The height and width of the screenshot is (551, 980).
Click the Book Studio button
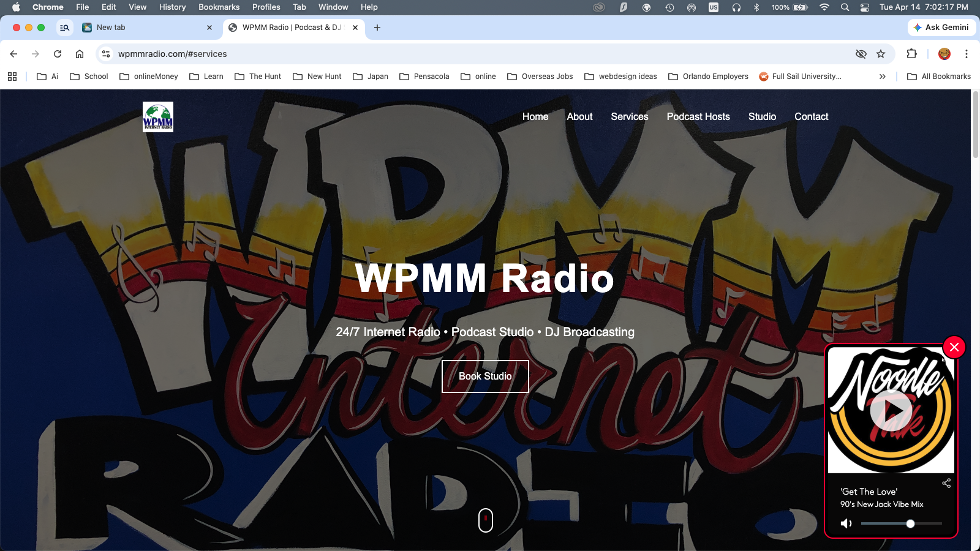click(485, 377)
